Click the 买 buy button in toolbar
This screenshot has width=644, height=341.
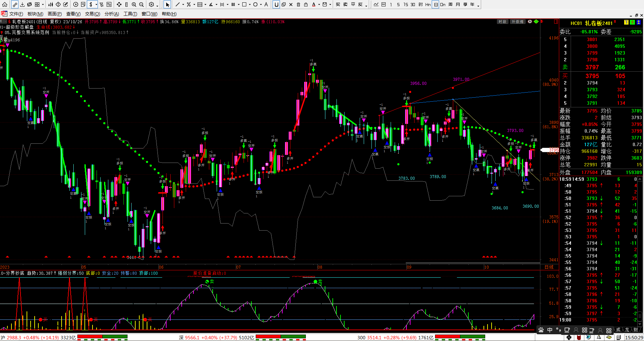pyautogui.click(x=338, y=4)
